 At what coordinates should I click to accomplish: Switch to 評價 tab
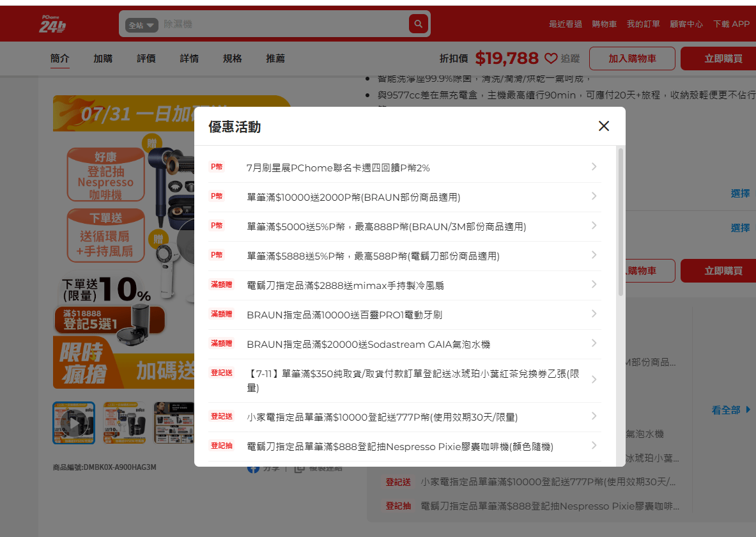(146, 58)
